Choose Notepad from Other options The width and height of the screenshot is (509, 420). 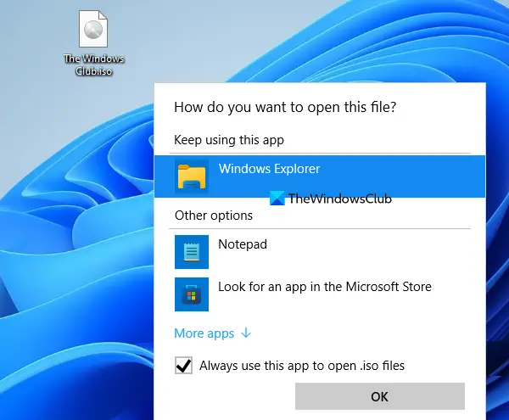243,244
